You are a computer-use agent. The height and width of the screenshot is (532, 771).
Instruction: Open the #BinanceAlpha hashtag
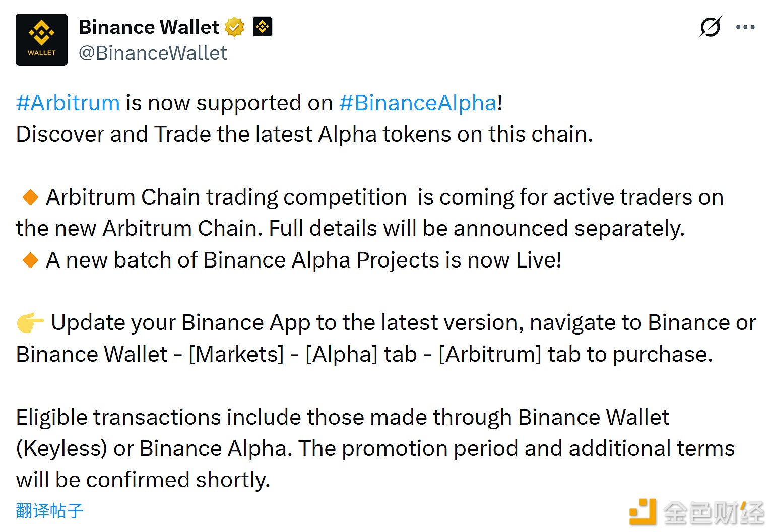click(418, 103)
